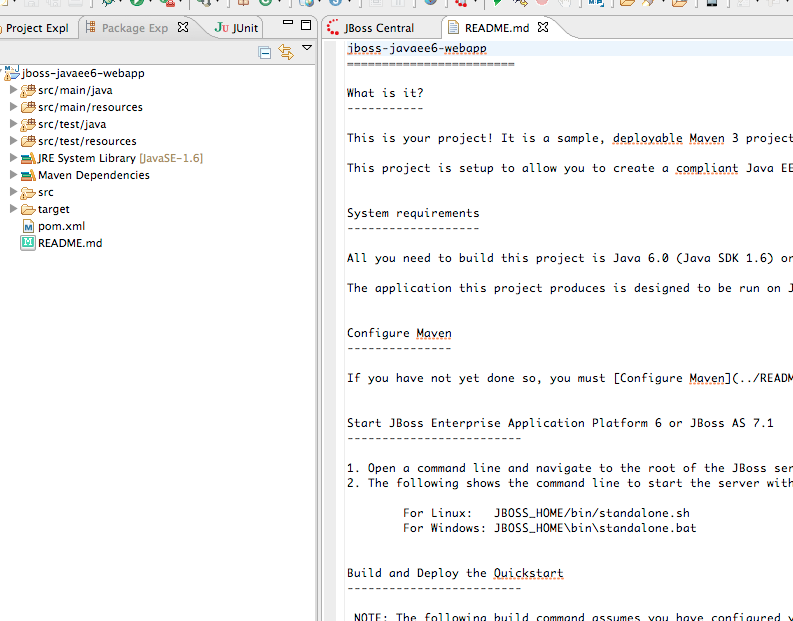
Task: Click src/main/resources package folder icon
Action: (28, 107)
